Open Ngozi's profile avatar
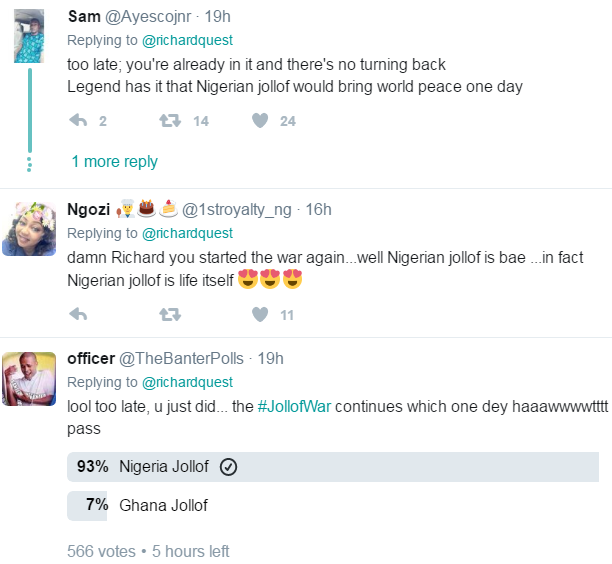Screen dimensions: 612x564 29,228
